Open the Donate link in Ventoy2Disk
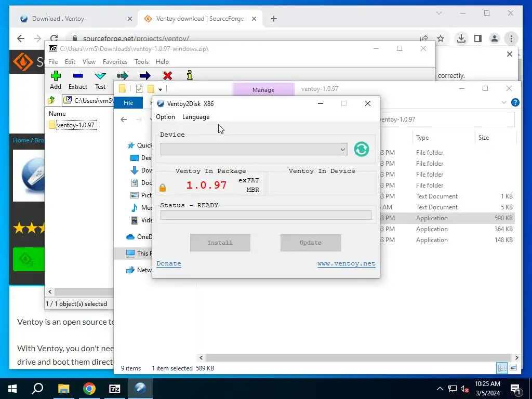The width and height of the screenshot is (532, 399). tap(169, 263)
